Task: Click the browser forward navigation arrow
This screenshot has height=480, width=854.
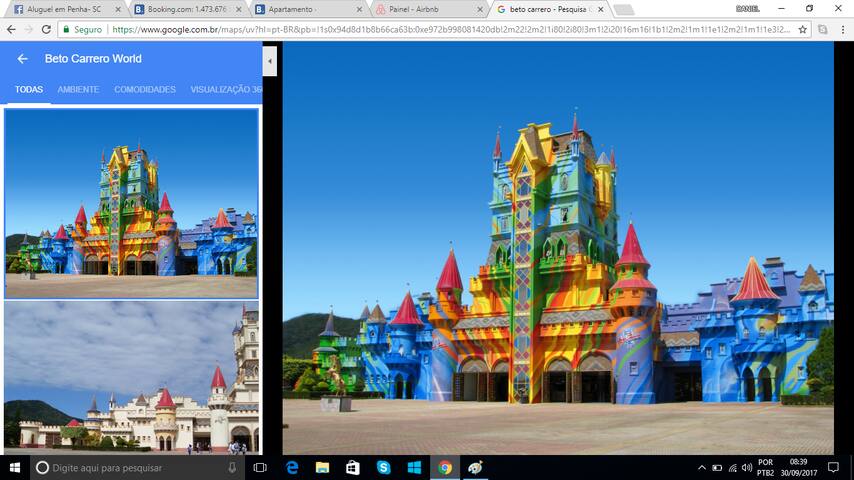Action: [28, 29]
